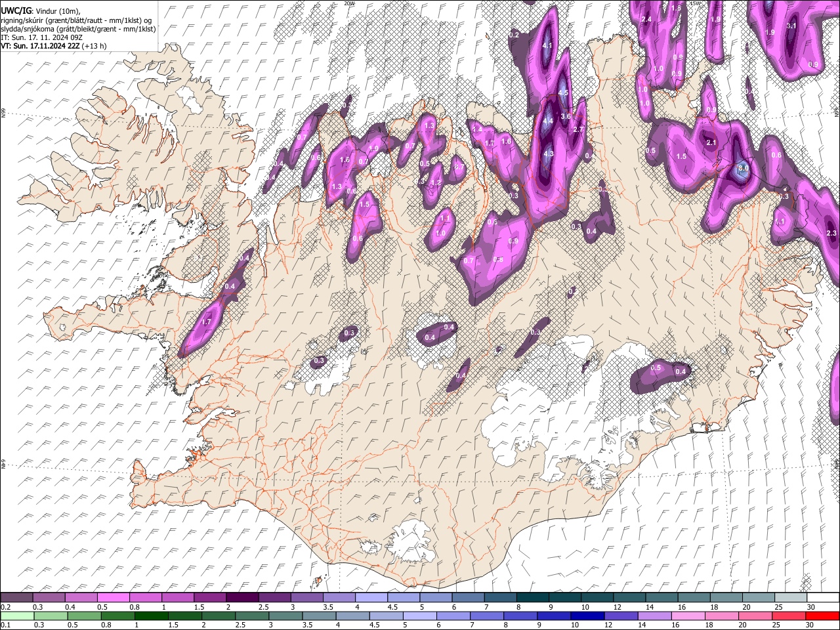Viewport: 840px width, 630px height.
Task: Click the 3.6 value on the map
Action: pyautogui.click(x=565, y=116)
